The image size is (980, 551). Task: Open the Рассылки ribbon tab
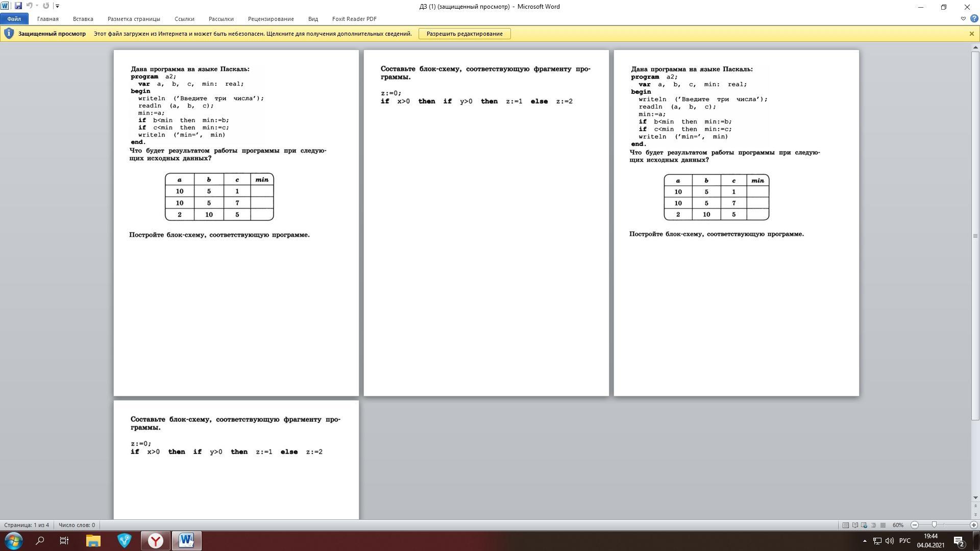pos(221,19)
